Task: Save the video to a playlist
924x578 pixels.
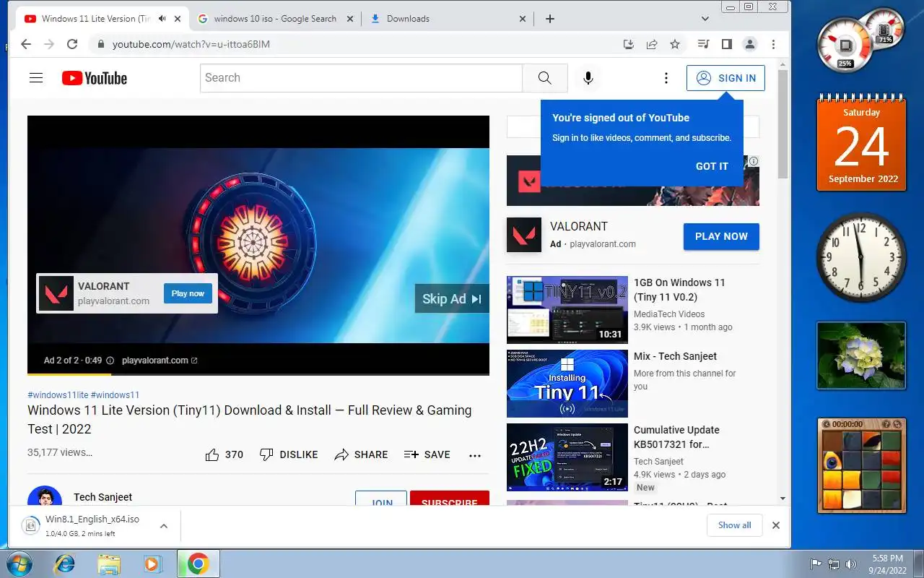Action: pos(427,454)
